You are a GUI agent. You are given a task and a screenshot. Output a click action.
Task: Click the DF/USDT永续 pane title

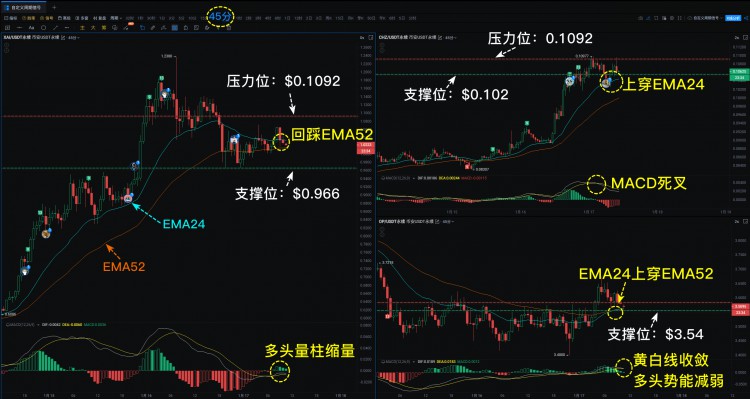(x=392, y=222)
